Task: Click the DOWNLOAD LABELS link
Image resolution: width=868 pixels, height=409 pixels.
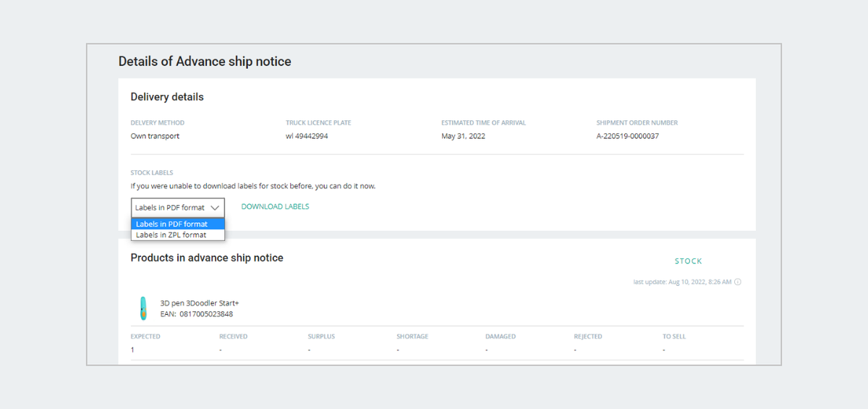Action: pyautogui.click(x=275, y=207)
